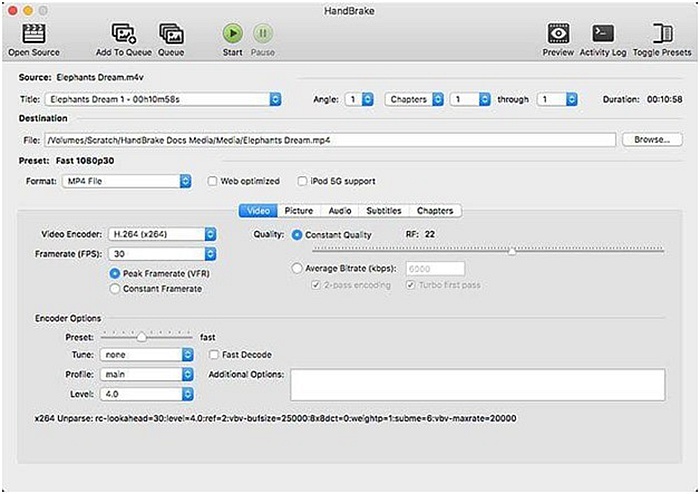Click the RF Constant Quality slider
The height and width of the screenshot is (494, 700).
coord(512,251)
